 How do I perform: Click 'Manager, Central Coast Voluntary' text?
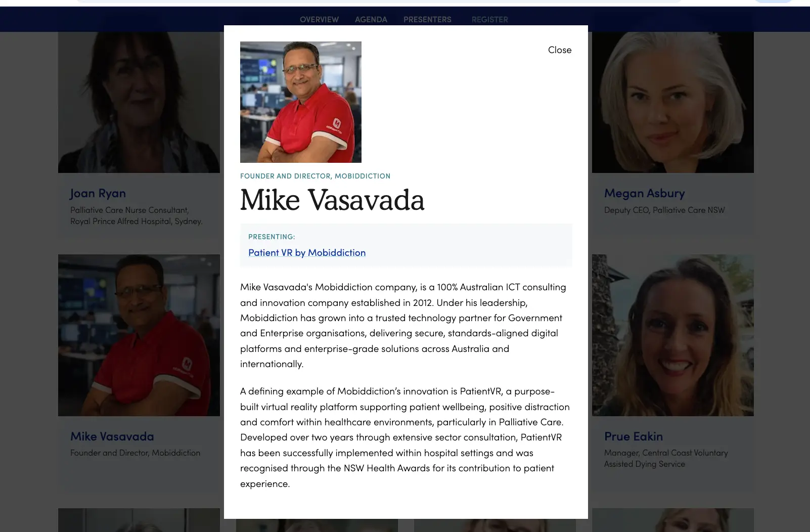point(666,453)
